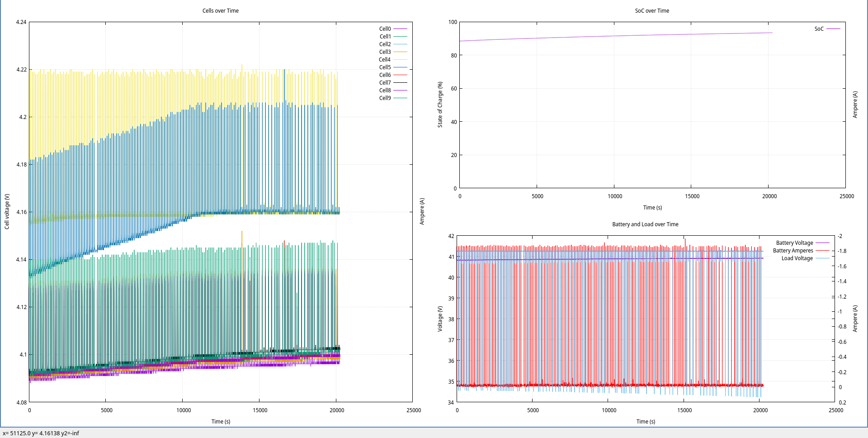Toggle Cell0 legend entry
868x438 pixels.
pos(393,29)
